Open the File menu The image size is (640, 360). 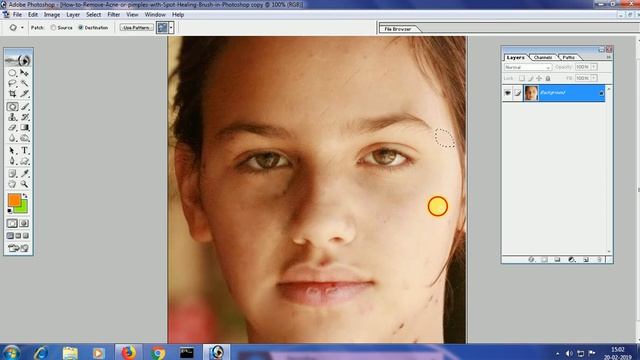pos(17,15)
